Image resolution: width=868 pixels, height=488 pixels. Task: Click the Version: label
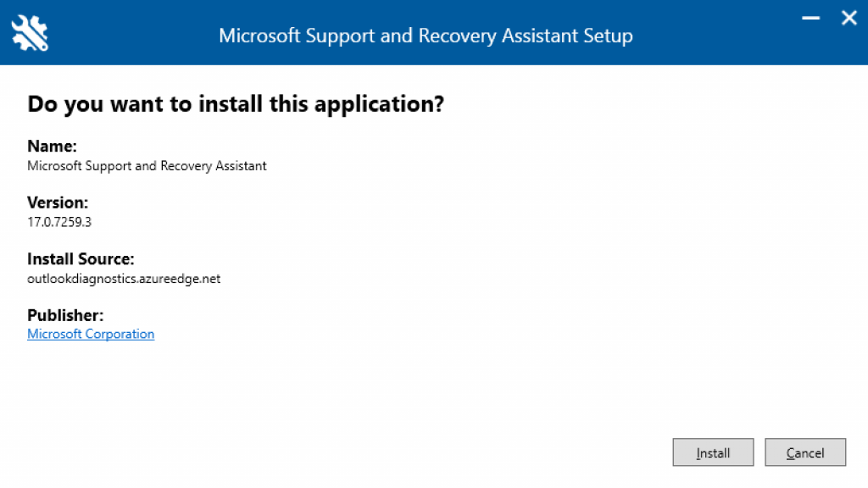[58, 202]
